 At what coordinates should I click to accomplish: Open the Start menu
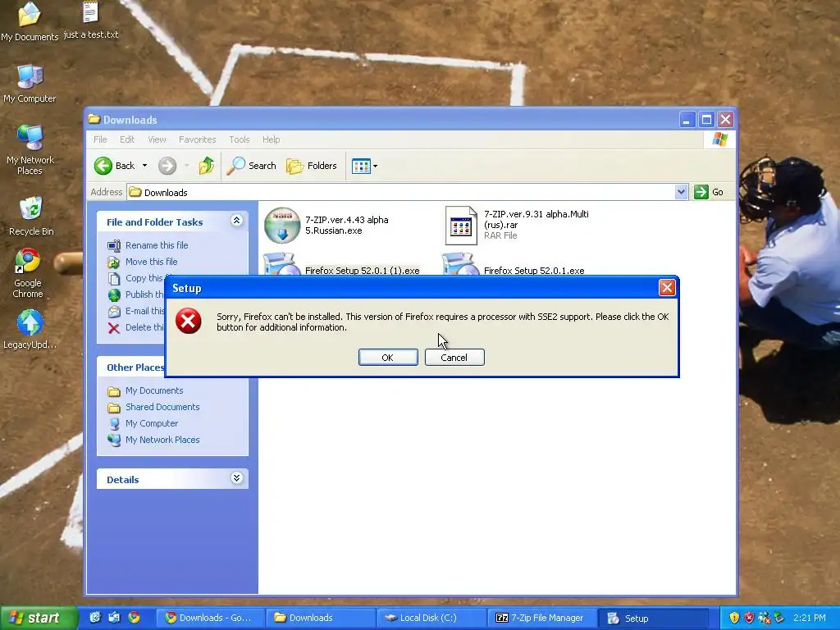click(39, 618)
